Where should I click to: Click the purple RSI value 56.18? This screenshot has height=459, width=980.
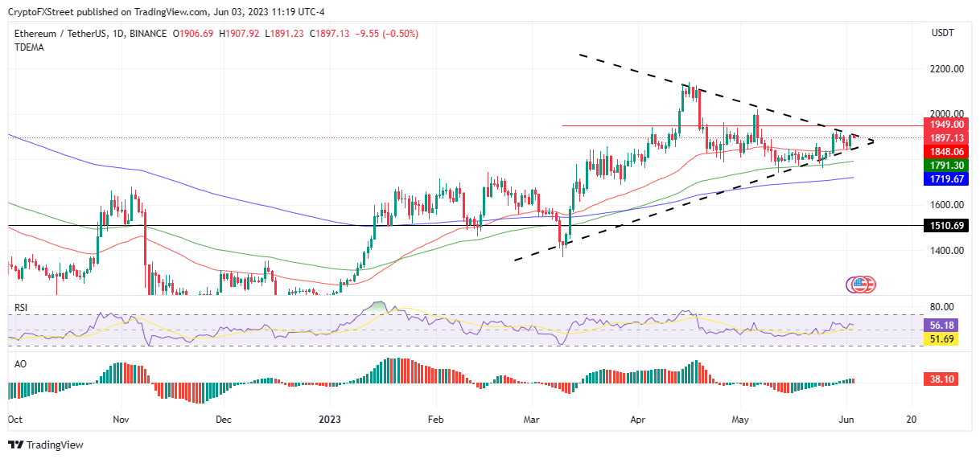click(x=938, y=326)
